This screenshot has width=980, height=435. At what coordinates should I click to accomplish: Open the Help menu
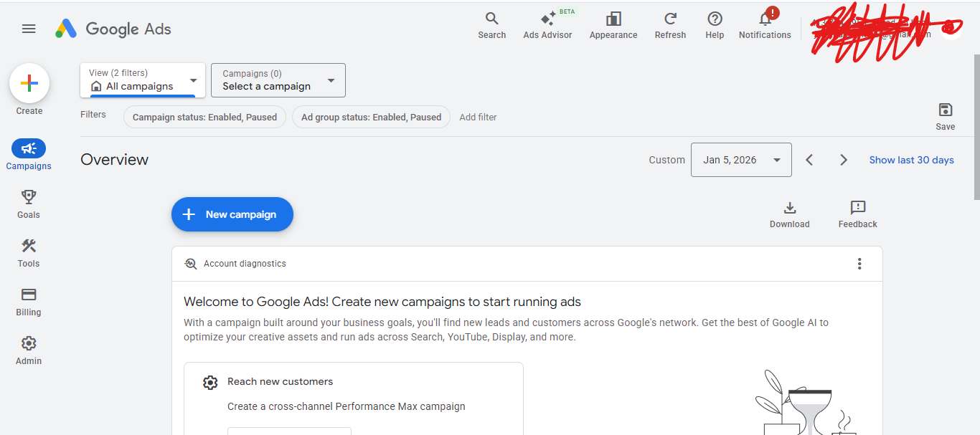click(715, 20)
